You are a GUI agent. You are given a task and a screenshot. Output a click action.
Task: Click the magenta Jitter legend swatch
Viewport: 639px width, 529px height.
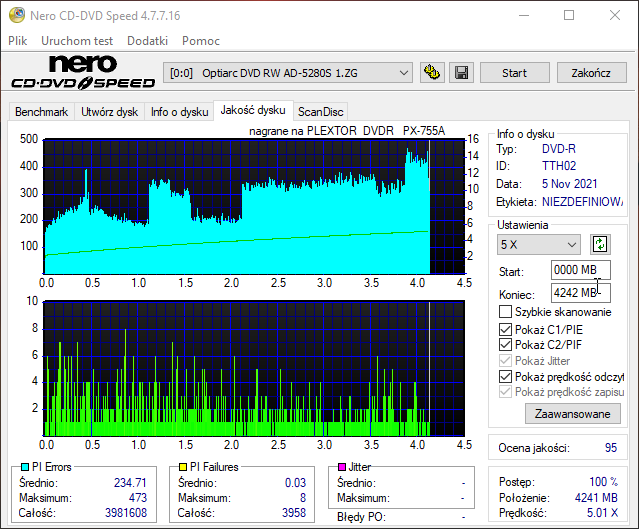[342, 467]
